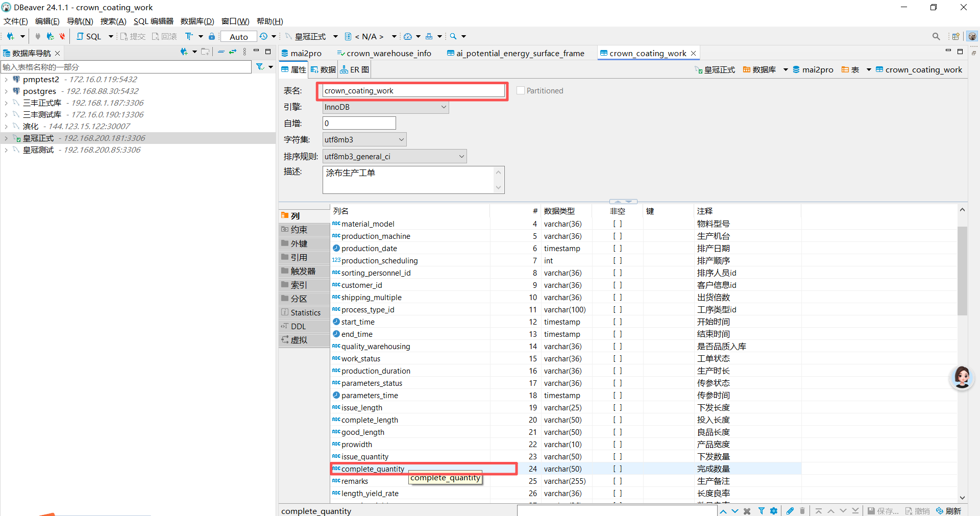Click the new connection icon in navigator panel

pos(184,52)
